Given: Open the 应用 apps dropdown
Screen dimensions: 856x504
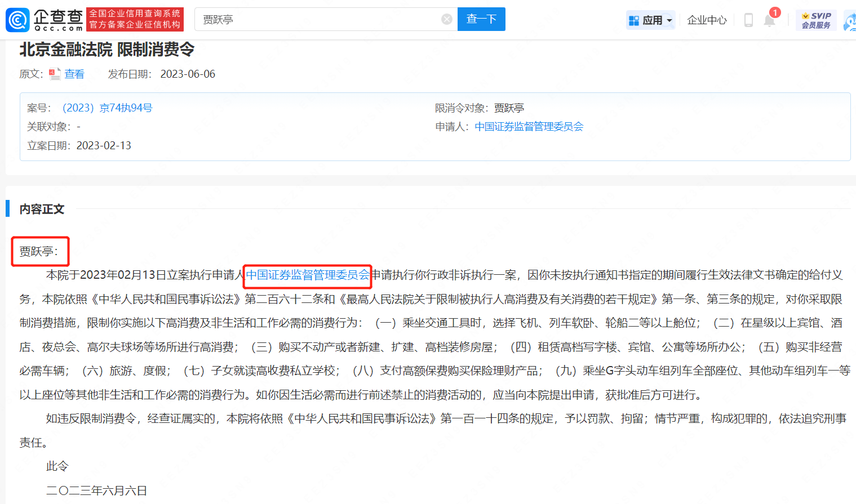Looking at the screenshot, I should pos(651,20).
